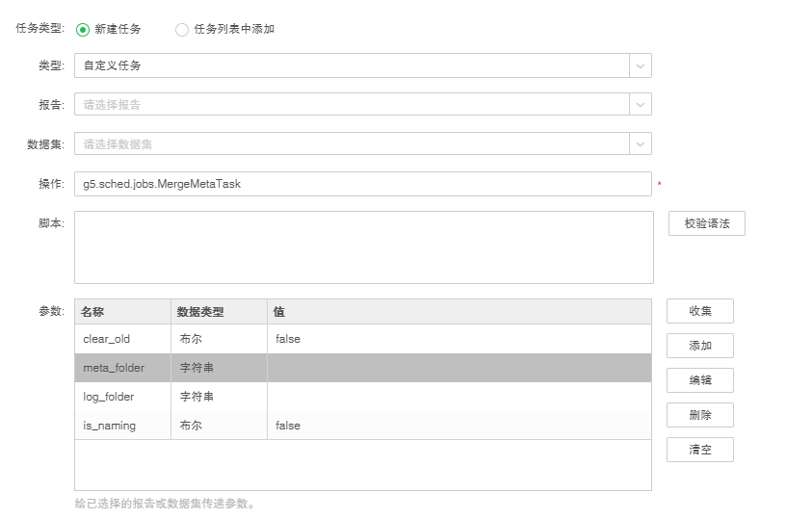Click the 名称 column header
The height and width of the screenshot is (518, 812).
[x=122, y=312]
